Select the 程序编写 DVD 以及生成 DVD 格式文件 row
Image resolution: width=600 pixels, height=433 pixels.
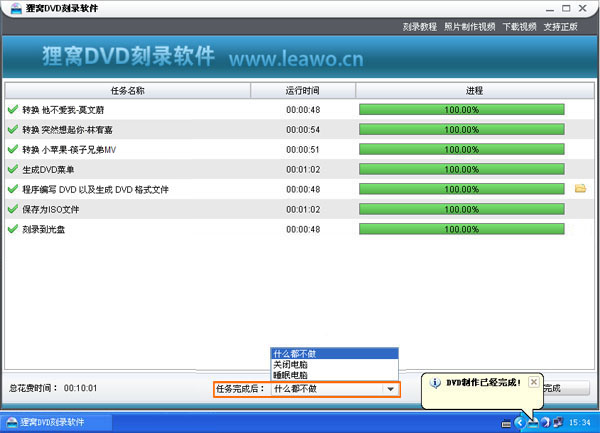click(300, 189)
